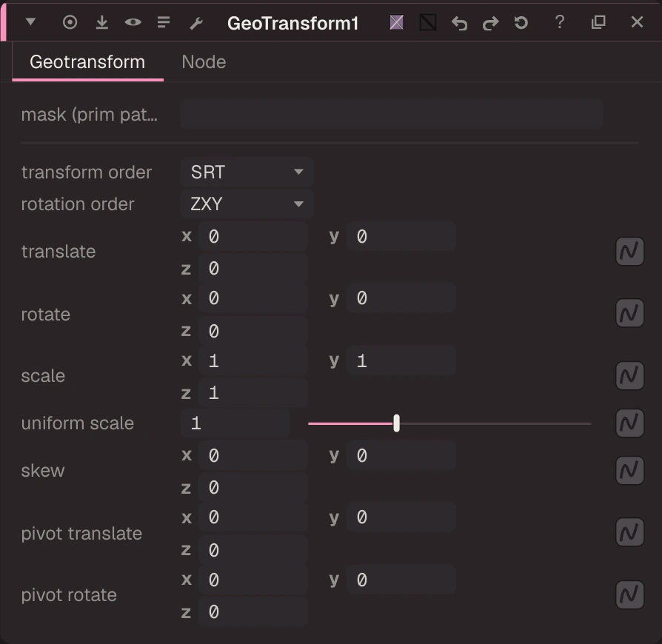Open the skew animation curve button
Screen dimensions: 662x644
(x=629, y=470)
